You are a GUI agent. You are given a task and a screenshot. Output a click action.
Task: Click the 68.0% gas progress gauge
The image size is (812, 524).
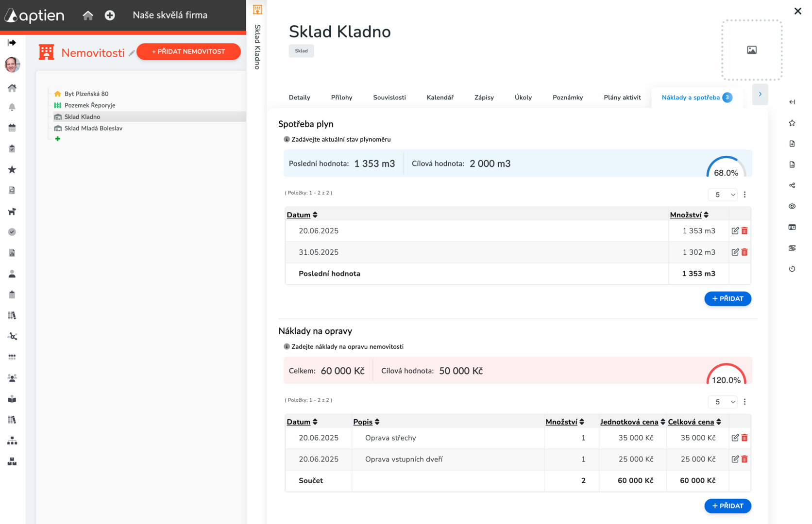(726, 166)
